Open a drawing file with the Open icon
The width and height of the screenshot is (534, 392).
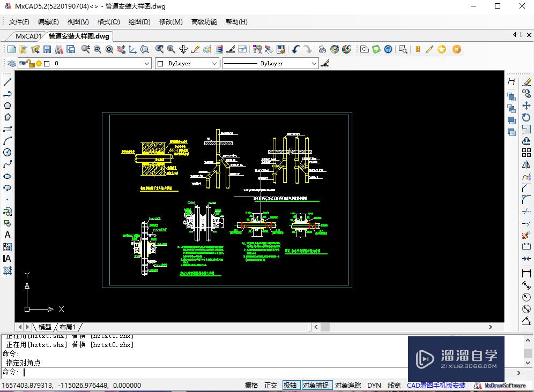tap(23, 49)
